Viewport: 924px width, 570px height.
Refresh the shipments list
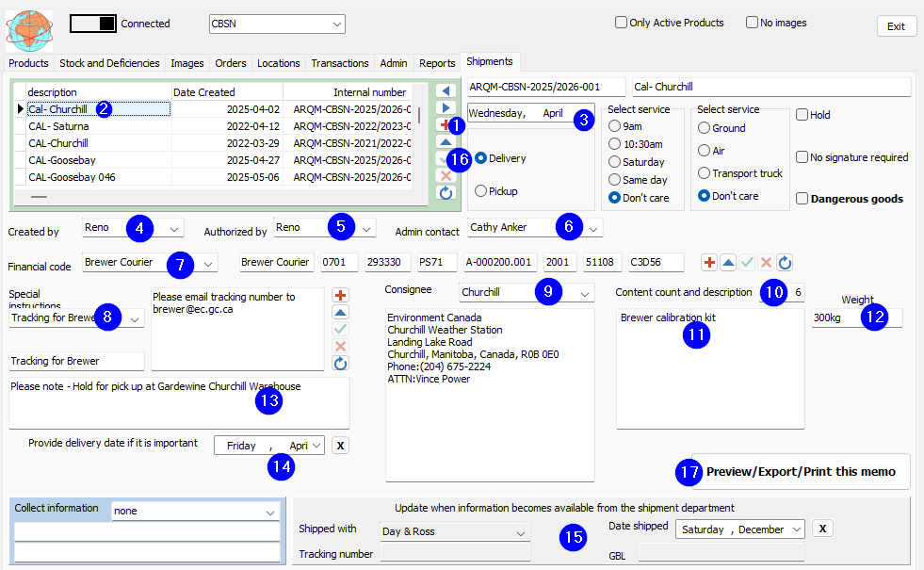point(446,193)
